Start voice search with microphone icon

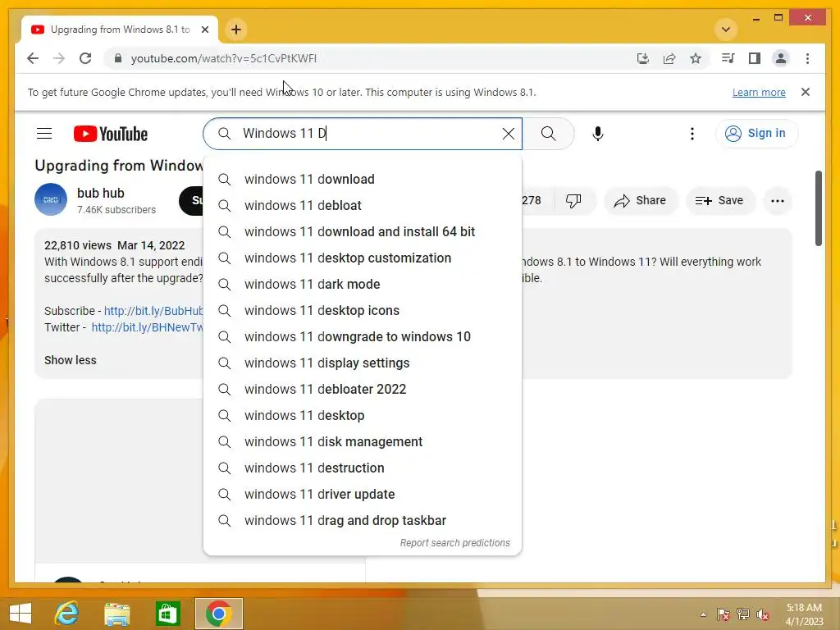598,134
